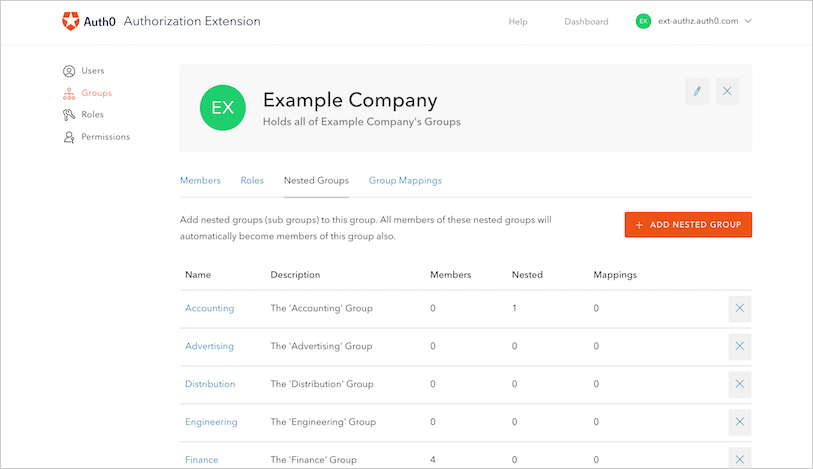813x469 pixels.
Task: Remove the Advertising nested group
Action: (x=739, y=346)
